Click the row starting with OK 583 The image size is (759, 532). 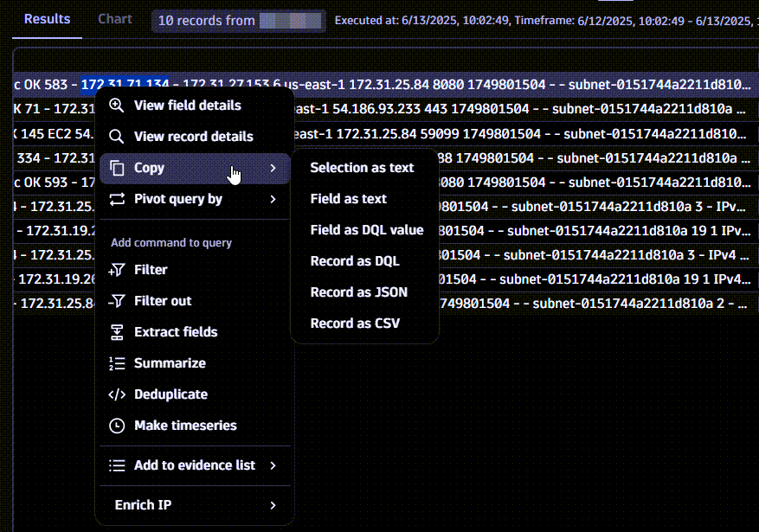[385, 85]
